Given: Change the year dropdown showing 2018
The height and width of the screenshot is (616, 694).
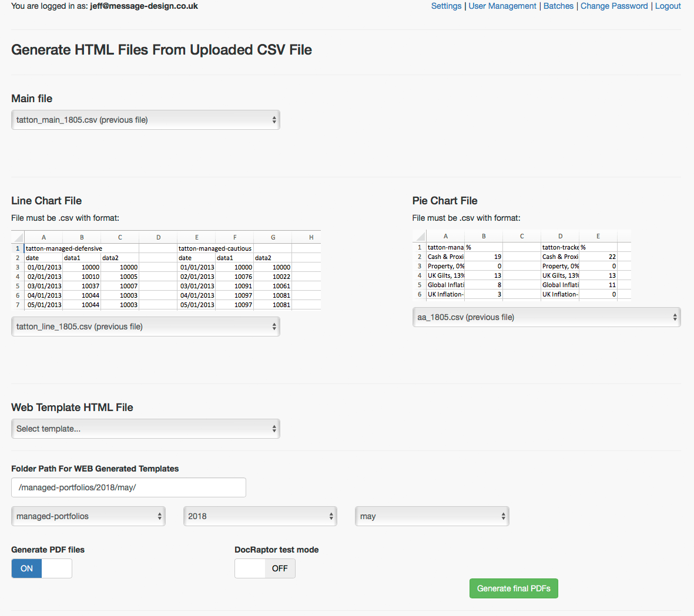Looking at the screenshot, I should click(260, 516).
